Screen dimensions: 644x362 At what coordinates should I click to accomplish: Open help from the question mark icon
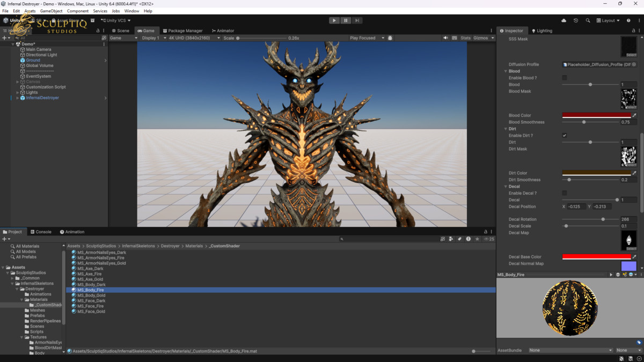[628, 20]
